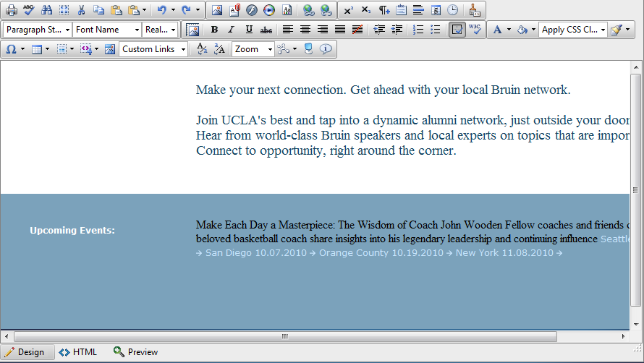Cut selection with the scissors icon
644x363 pixels.
click(x=81, y=10)
